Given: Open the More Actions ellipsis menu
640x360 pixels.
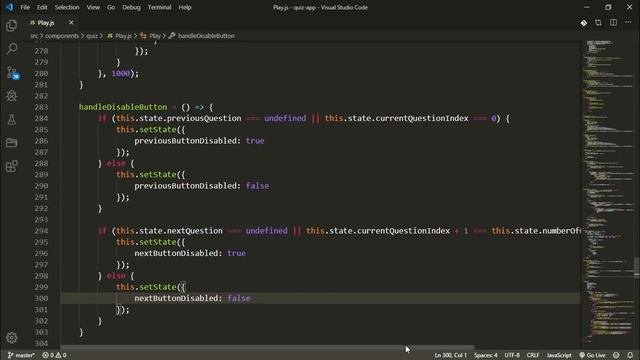Looking at the screenshot, I should pos(628,23).
